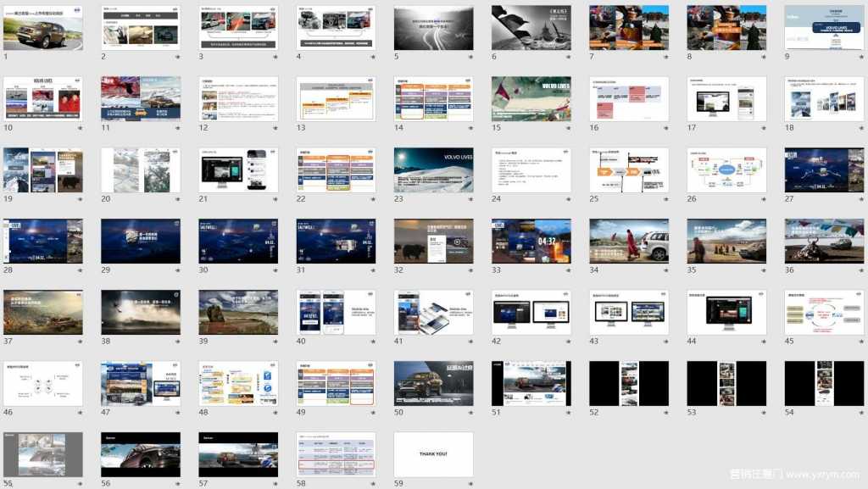The image size is (868, 489).
Task: Select slide 3 thumbnail
Action: pyautogui.click(x=238, y=28)
